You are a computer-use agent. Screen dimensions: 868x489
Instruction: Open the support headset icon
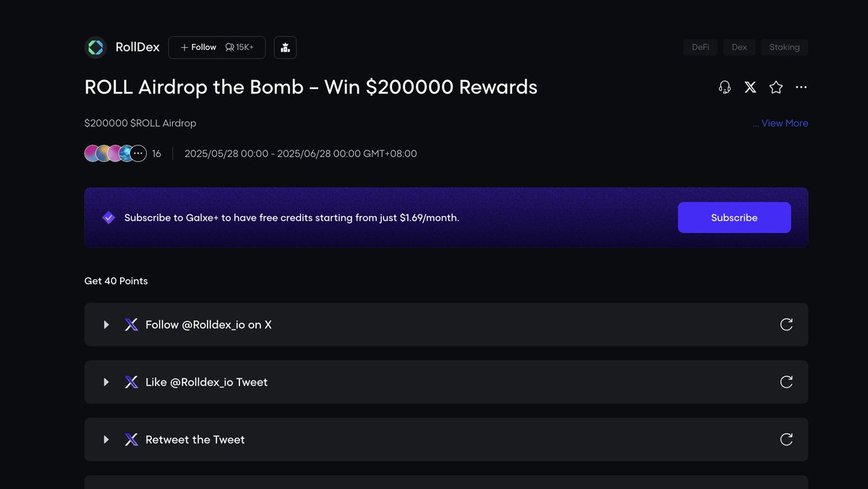click(725, 88)
